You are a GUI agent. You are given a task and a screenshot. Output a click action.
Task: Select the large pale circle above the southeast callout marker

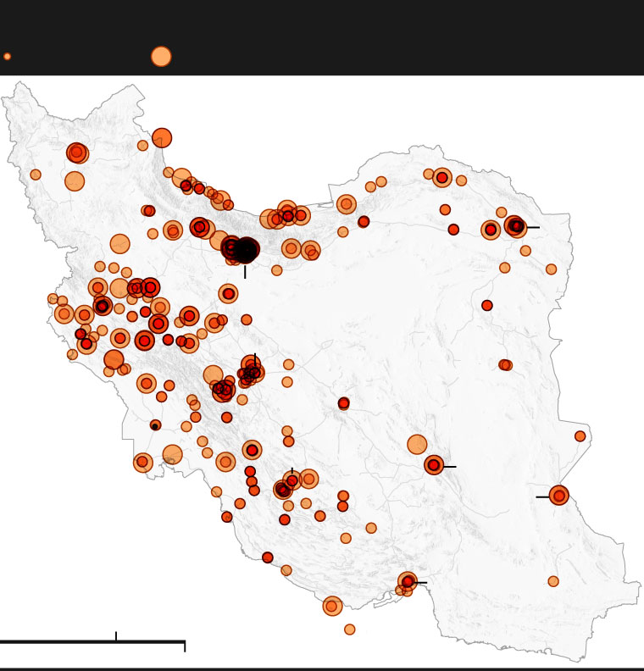417,444
